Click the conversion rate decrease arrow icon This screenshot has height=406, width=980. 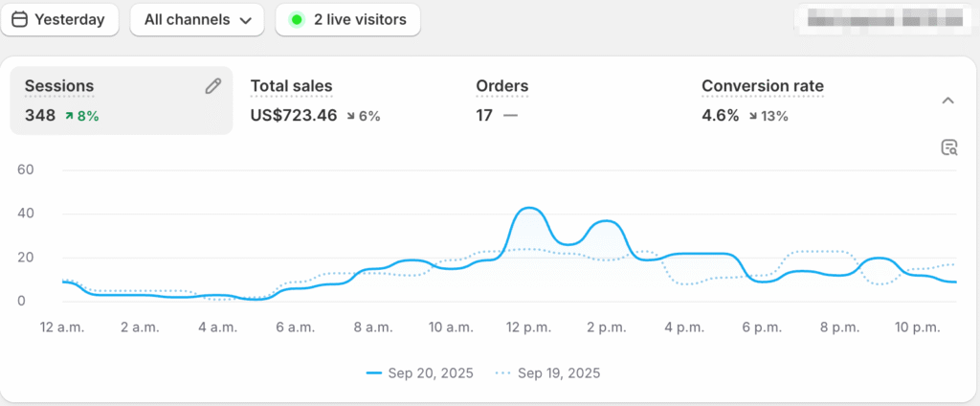753,116
